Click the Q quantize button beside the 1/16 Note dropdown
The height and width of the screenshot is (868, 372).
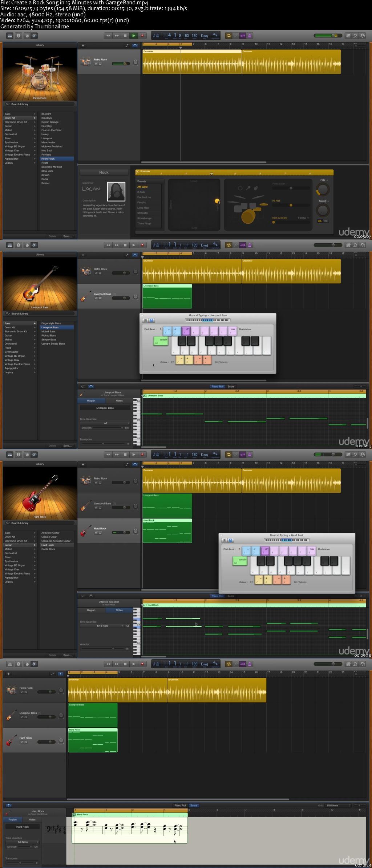[128, 626]
